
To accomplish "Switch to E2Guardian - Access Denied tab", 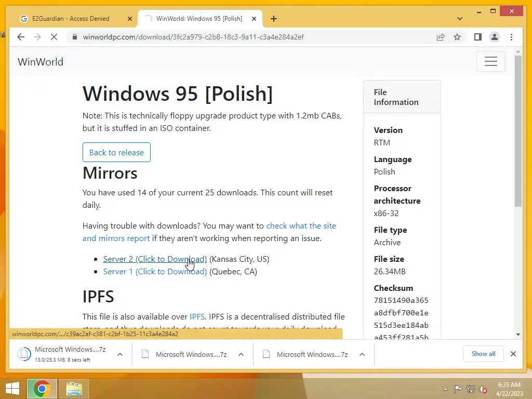I will (71, 19).
